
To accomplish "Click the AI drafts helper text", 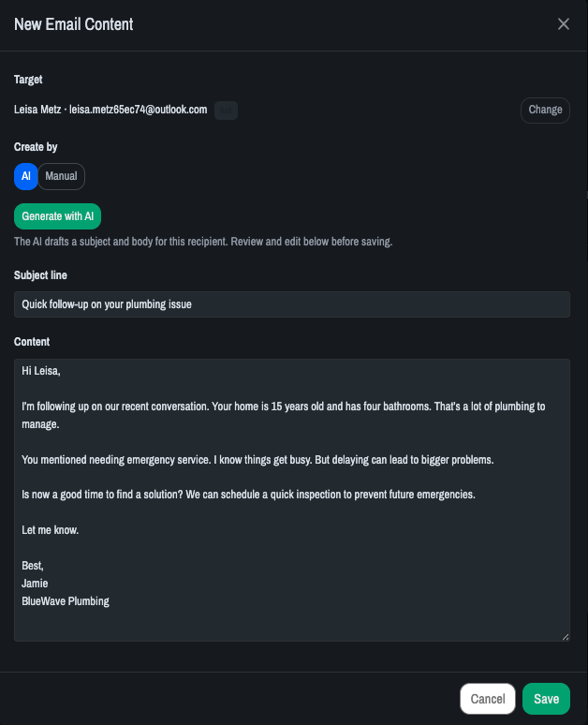I will click(203, 242).
